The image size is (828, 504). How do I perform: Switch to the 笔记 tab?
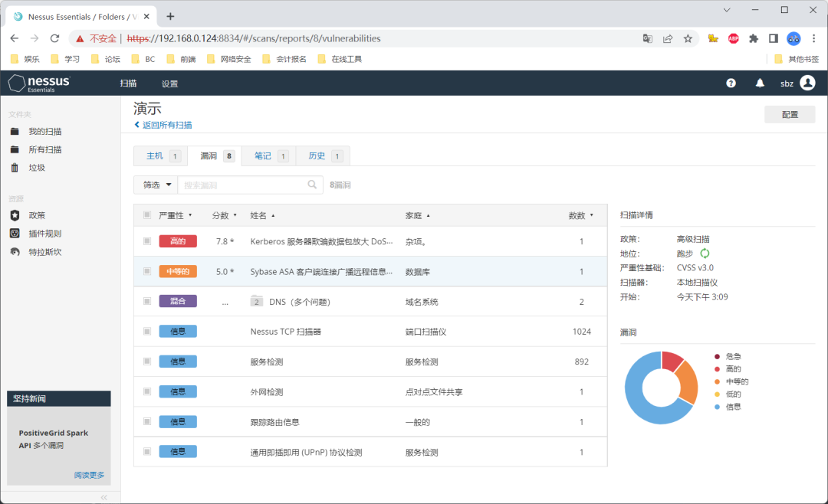click(269, 156)
